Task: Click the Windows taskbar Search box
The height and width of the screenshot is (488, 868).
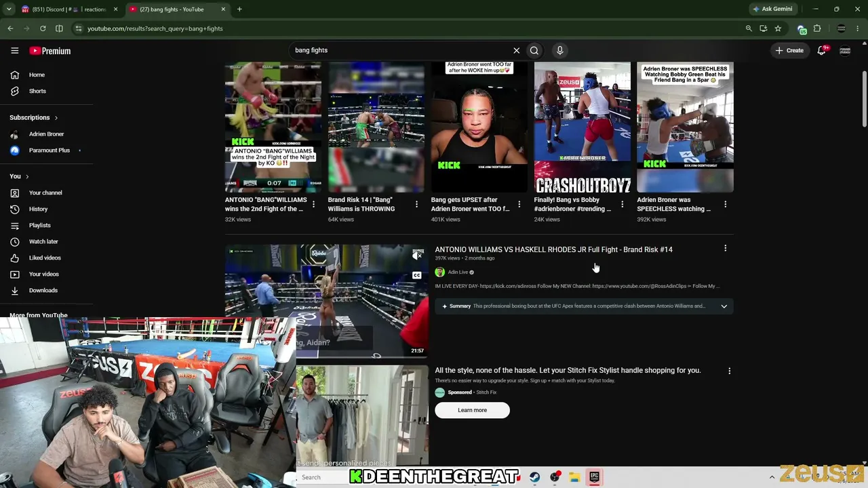Action: coord(321,477)
